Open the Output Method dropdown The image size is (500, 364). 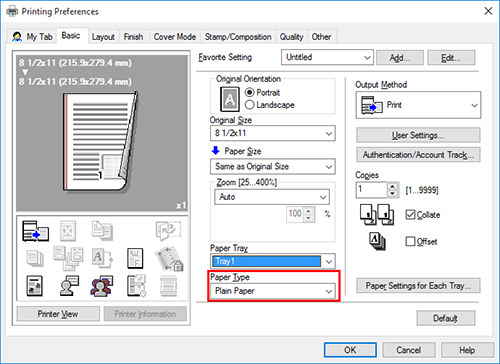coord(418,105)
